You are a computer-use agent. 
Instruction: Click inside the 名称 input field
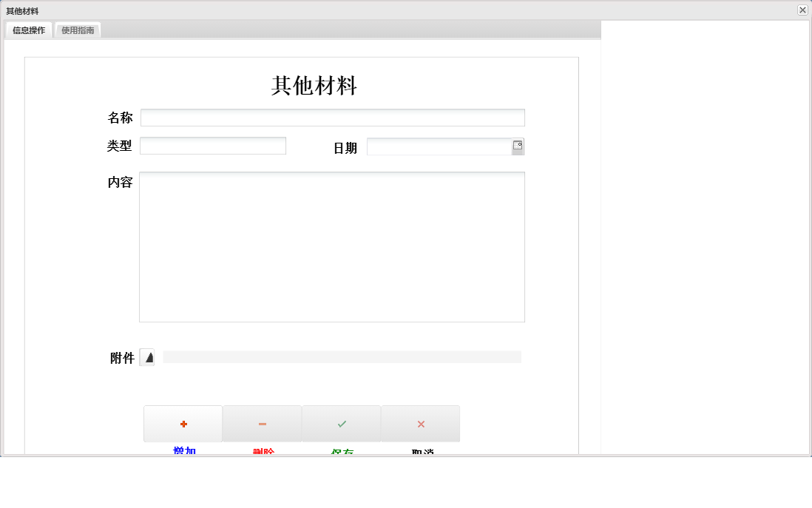pyautogui.click(x=333, y=117)
